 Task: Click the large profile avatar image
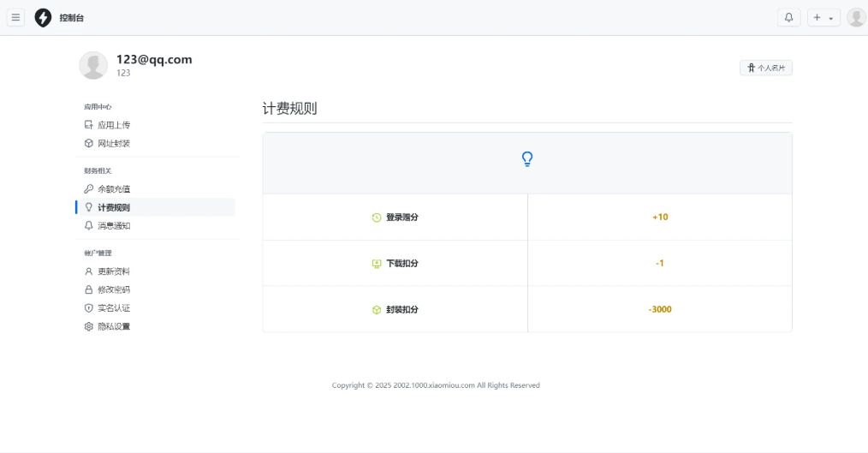93,65
